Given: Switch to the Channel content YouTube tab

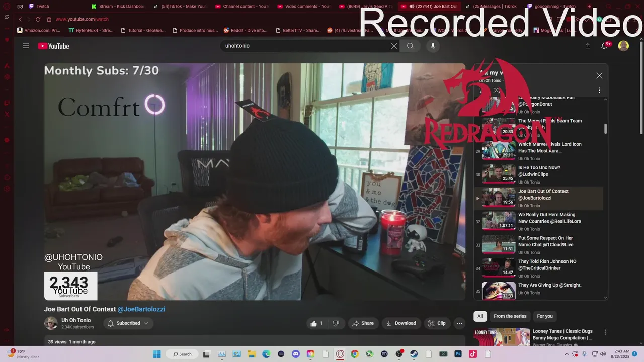Looking at the screenshot, I should [242, 7].
